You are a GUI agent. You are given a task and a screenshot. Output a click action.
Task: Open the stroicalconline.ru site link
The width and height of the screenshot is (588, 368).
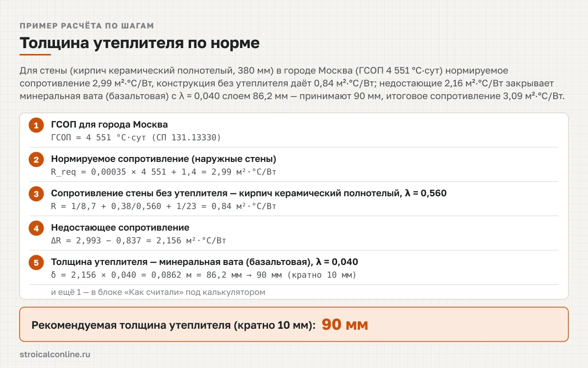55,354
